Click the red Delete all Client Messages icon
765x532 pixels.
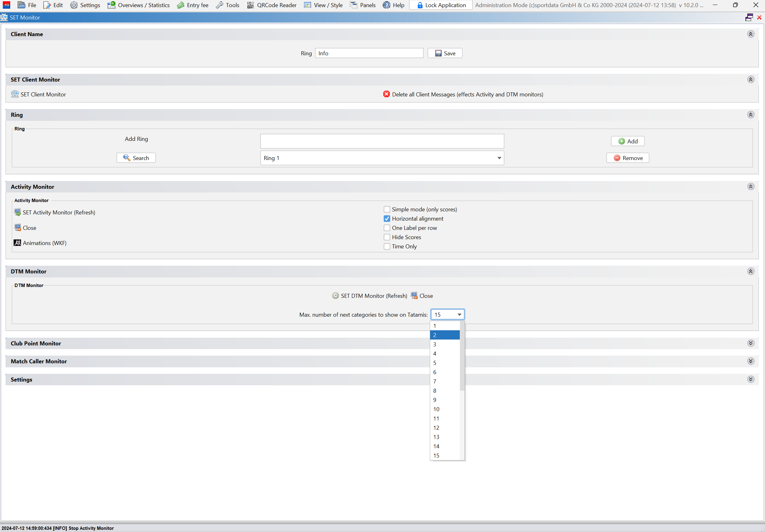(387, 94)
